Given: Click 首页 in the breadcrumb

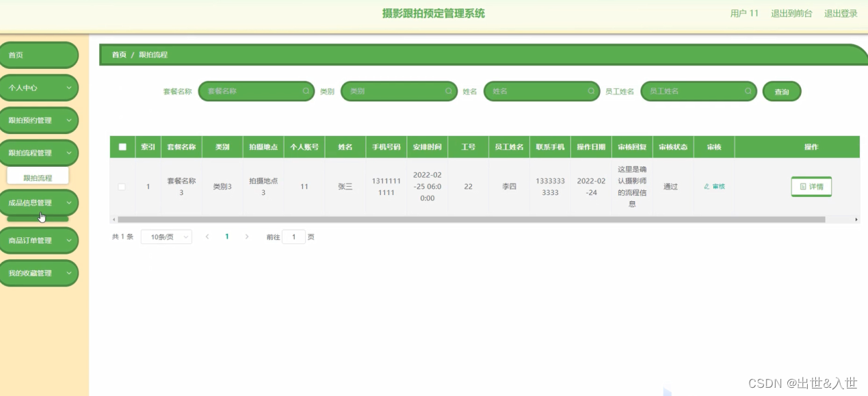Looking at the screenshot, I should [x=119, y=55].
